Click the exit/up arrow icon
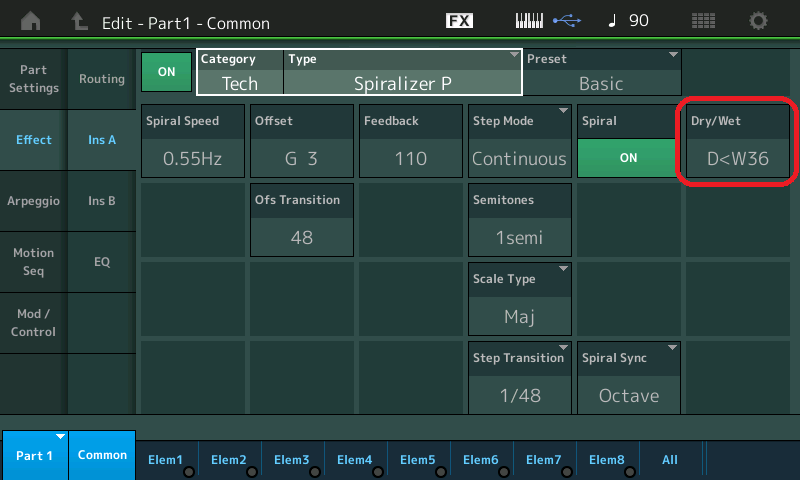This screenshot has width=800, height=480. click(80, 21)
